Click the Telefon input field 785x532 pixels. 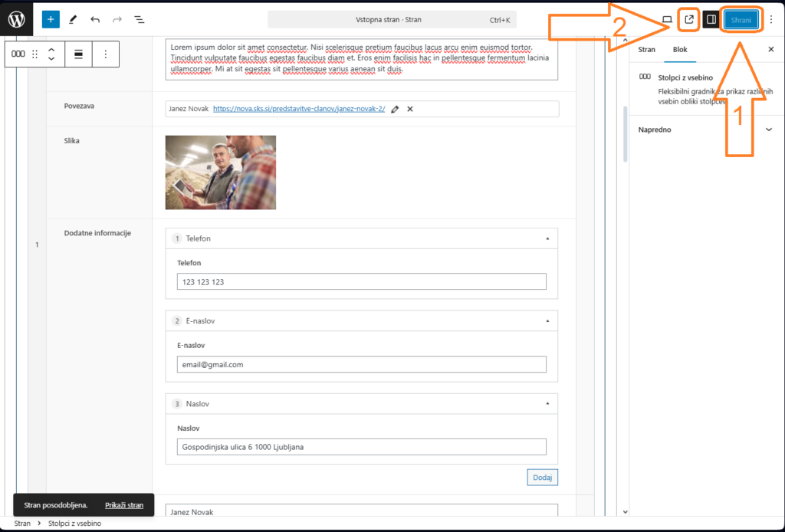point(362,282)
